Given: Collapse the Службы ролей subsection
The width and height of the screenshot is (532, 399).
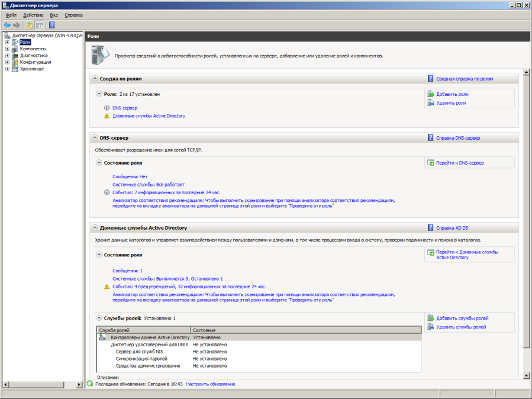Looking at the screenshot, I should point(99,318).
